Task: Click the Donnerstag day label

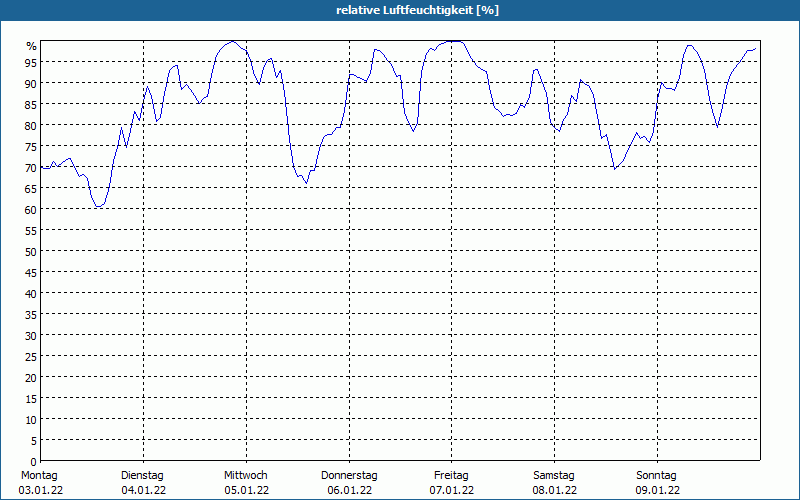Action: click(x=349, y=476)
